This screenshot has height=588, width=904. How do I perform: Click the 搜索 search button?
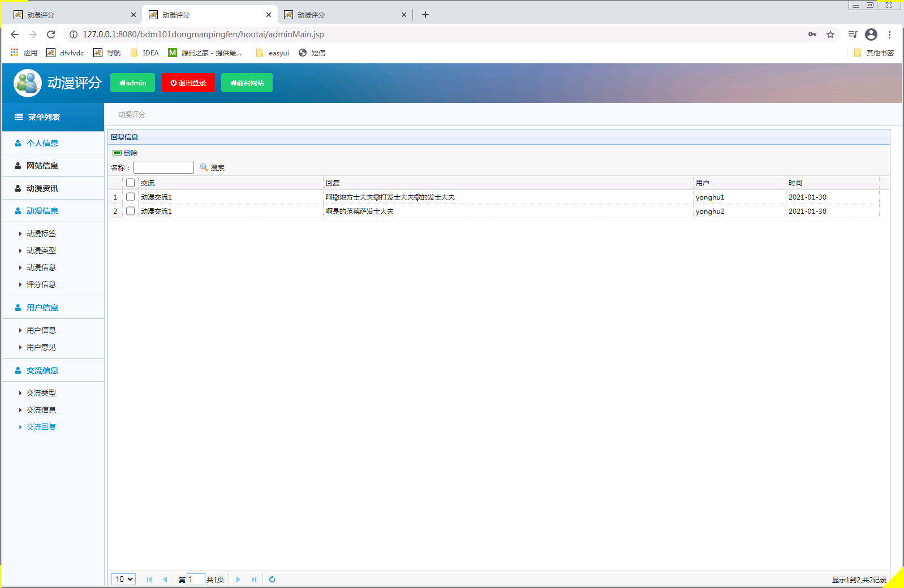pos(213,167)
